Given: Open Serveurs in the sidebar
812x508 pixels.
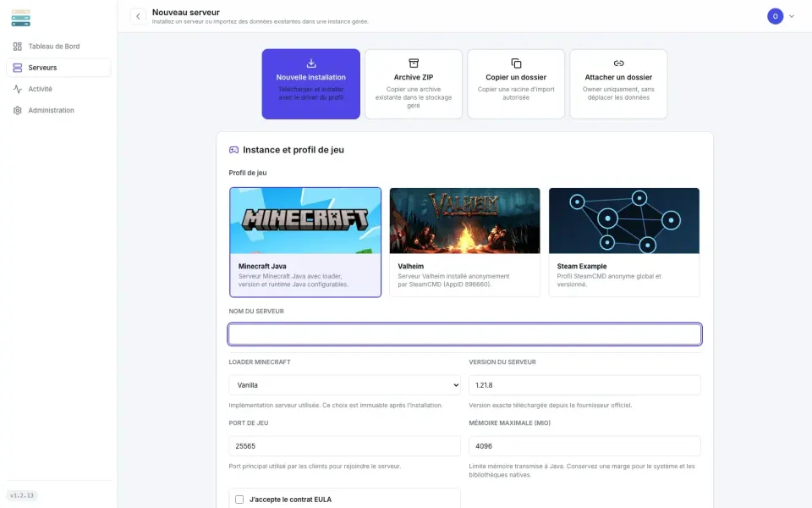Looking at the screenshot, I should tap(58, 68).
